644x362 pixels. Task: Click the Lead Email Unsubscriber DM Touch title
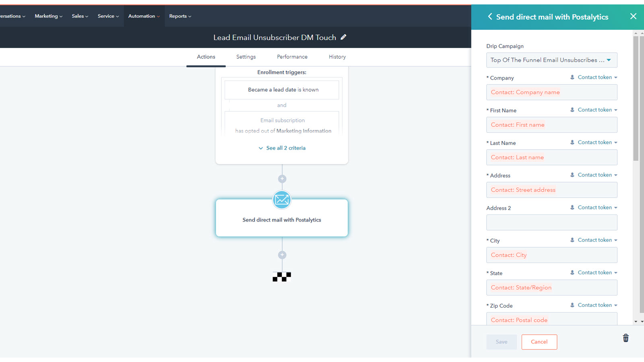click(275, 37)
